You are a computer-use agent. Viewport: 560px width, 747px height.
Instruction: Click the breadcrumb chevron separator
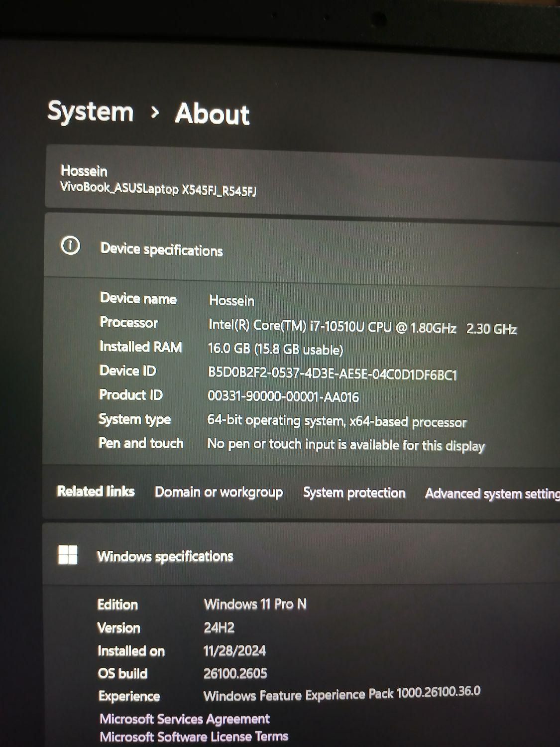click(155, 113)
